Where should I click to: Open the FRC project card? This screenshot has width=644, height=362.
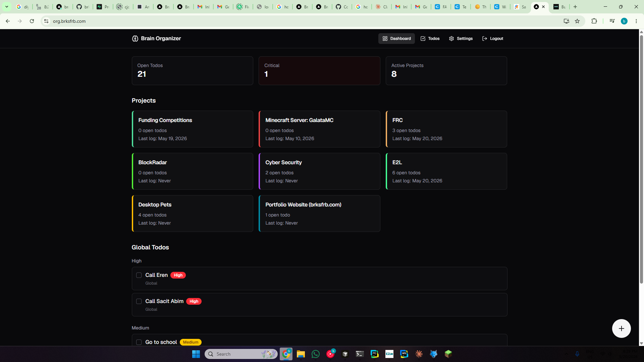446,129
